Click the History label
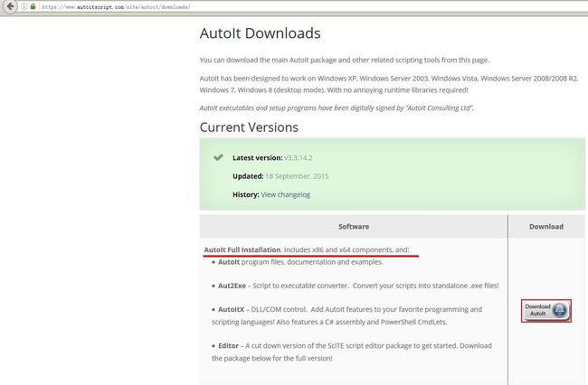 (x=246, y=194)
